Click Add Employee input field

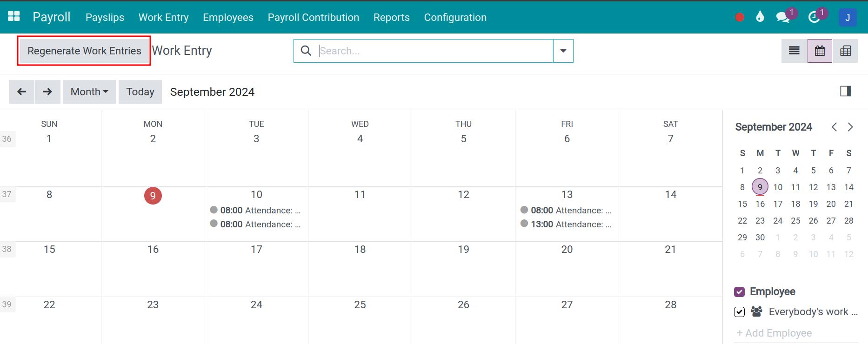click(796, 333)
